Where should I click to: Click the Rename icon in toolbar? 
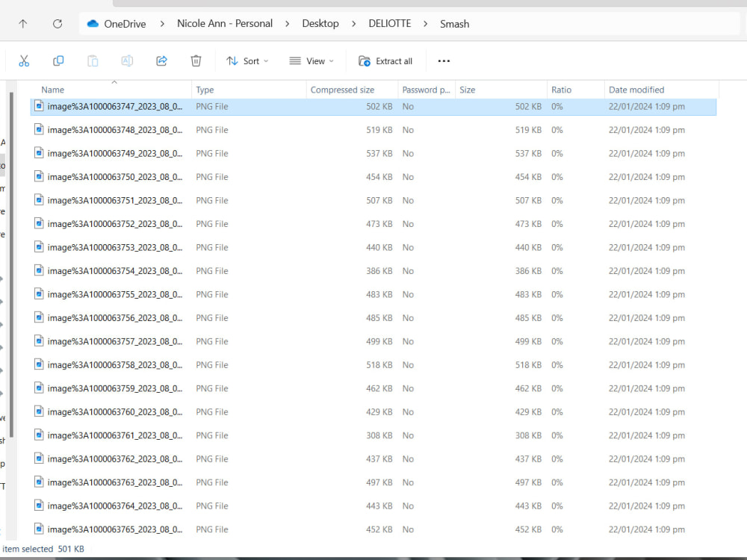(x=127, y=61)
